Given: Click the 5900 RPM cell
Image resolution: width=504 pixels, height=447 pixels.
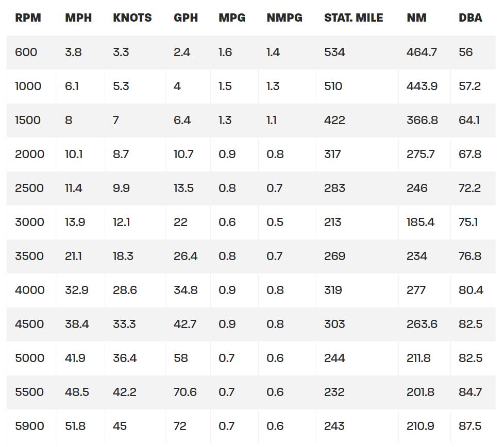Looking at the screenshot, I should pos(29,426).
